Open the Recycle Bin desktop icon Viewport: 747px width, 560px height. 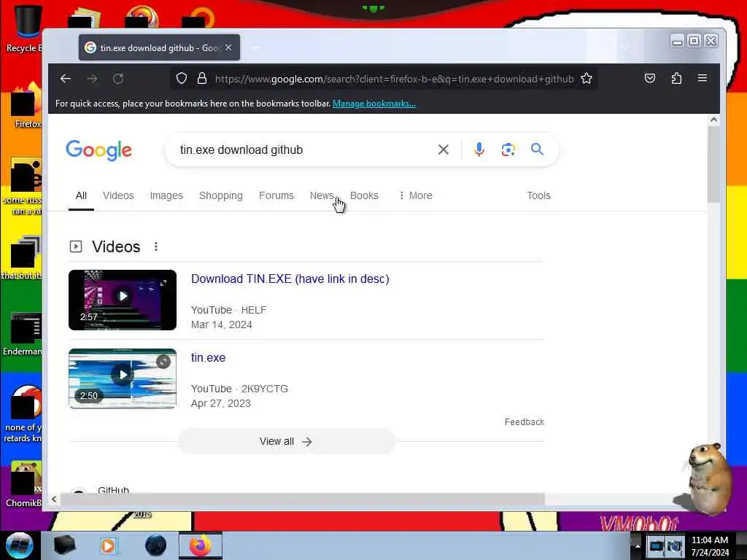pos(26,28)
